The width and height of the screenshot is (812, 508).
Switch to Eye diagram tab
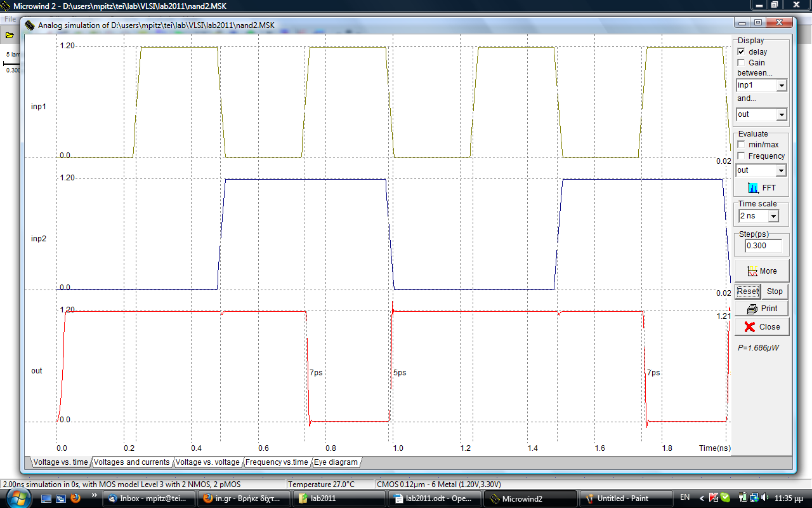point(336,462)
